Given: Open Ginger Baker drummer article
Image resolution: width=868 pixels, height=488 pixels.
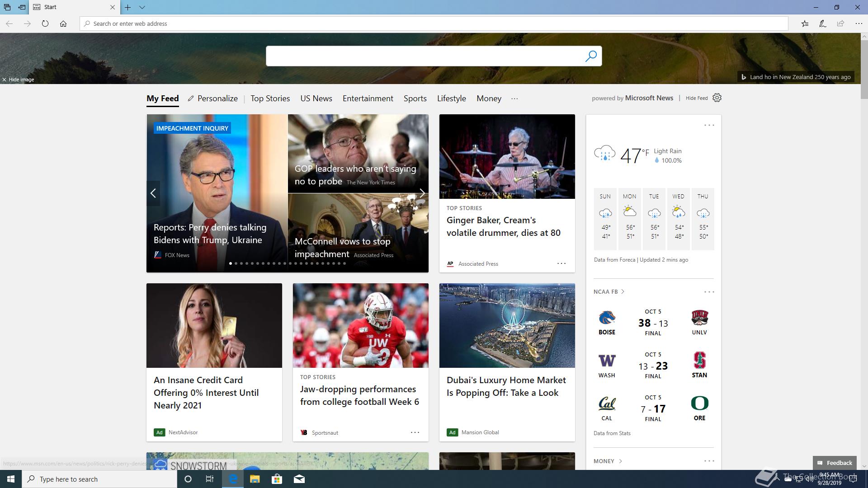Looking at the screenshot, I should [504, 226].
